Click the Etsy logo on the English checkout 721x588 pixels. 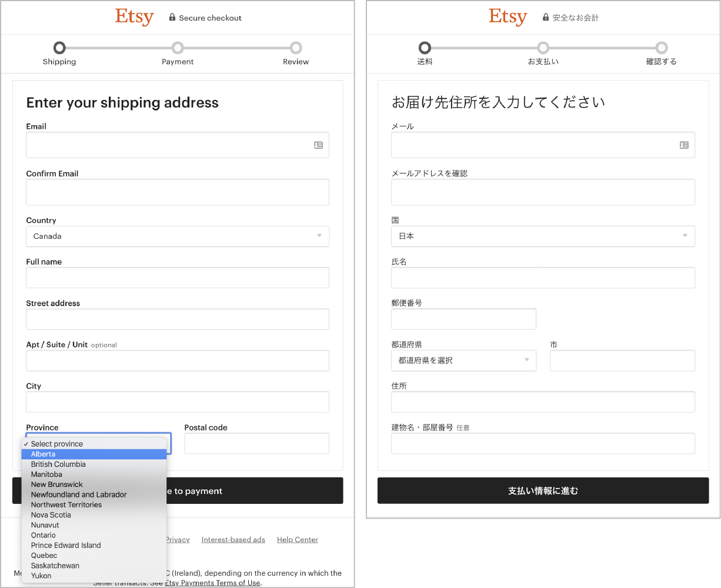[134, 16]
